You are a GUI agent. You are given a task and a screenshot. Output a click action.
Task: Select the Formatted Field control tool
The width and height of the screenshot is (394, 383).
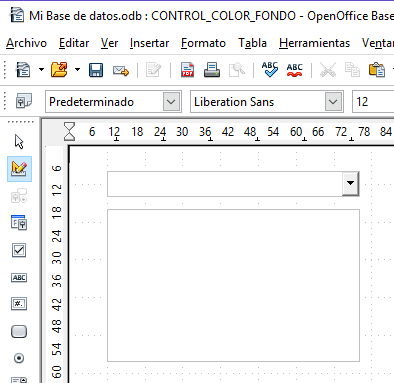pyautogui.click(x=19, y=304)
